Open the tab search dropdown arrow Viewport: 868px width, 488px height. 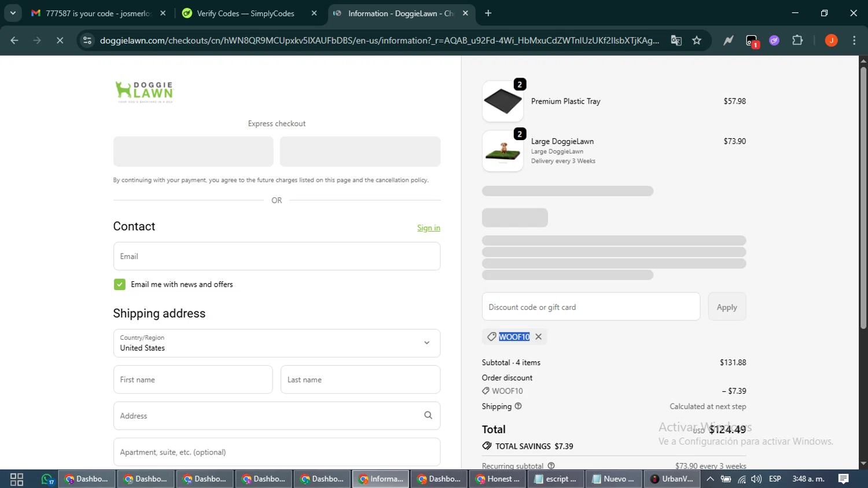click(x=13, y=13)
